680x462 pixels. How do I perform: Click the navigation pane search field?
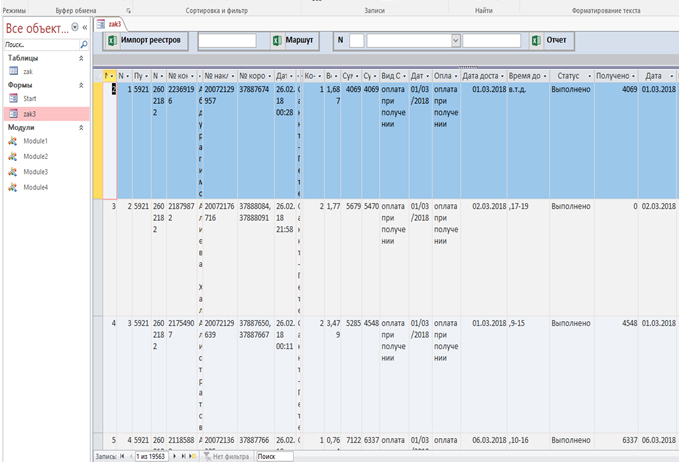coord(41,44)
